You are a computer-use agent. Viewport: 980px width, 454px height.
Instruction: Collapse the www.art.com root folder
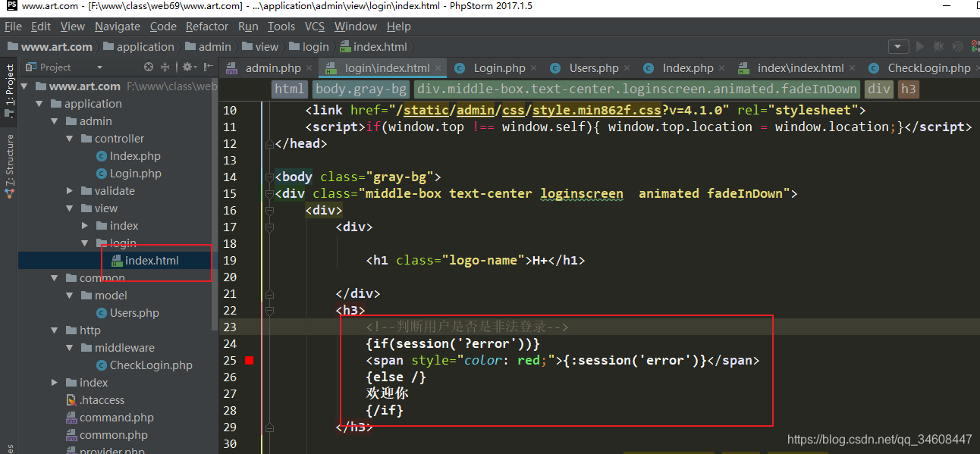[x=24, y=86]
